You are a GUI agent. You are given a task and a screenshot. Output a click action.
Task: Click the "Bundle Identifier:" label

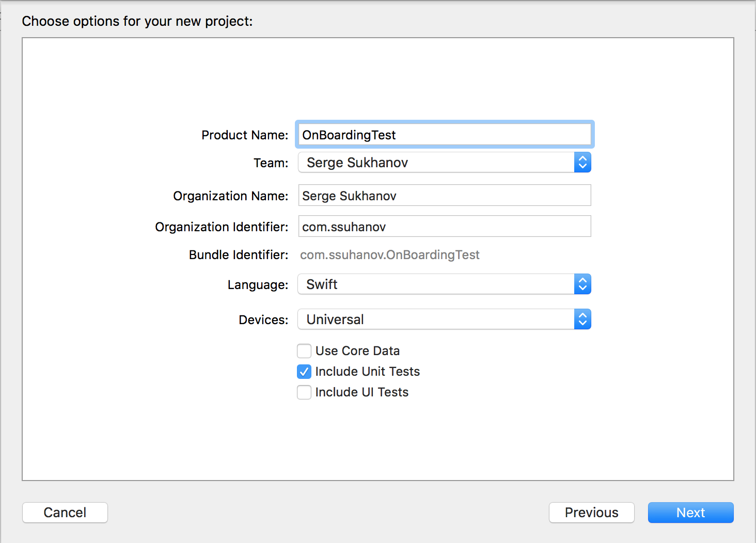click(239, 255)
